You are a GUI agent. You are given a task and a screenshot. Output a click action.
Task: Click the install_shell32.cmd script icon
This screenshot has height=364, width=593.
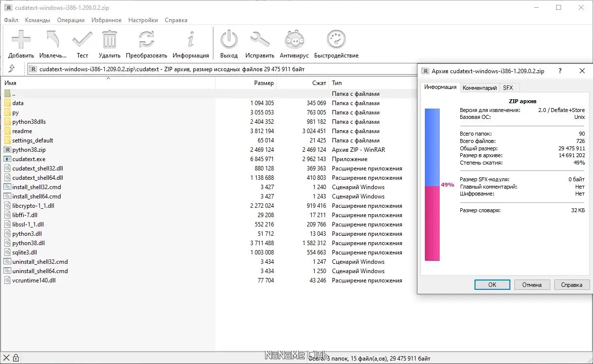(7, 187)
